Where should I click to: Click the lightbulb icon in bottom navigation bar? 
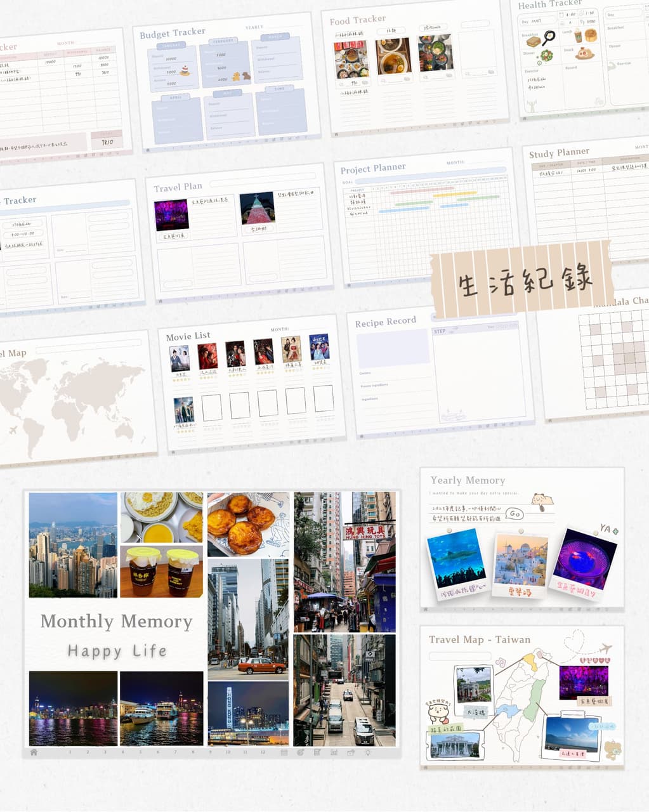[367, 752]
